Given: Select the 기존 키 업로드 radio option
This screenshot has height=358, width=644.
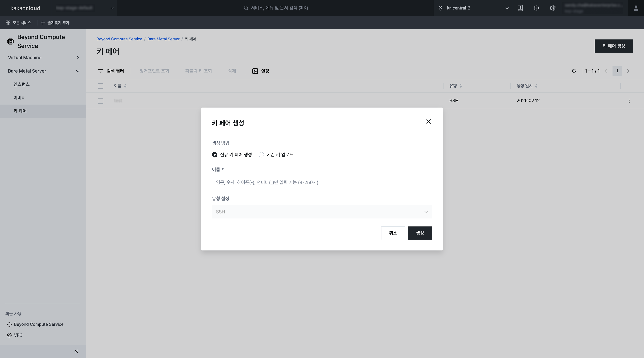Looking at the screenshot, I should [261, 155].
